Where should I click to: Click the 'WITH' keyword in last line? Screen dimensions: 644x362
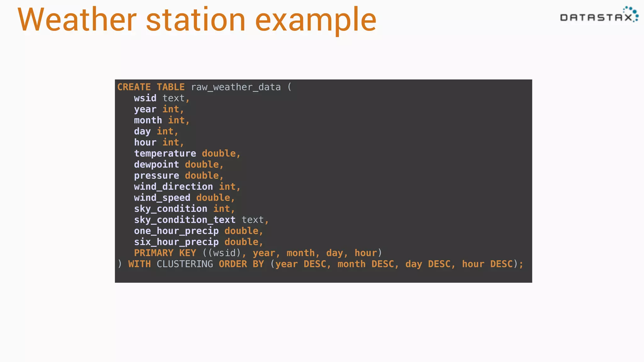coord(140,264)
